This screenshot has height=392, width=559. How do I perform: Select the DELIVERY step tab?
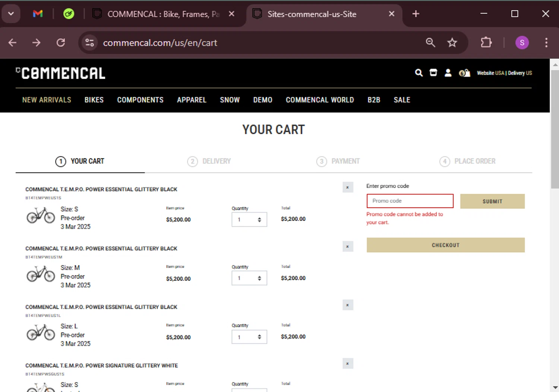point(209,161)
